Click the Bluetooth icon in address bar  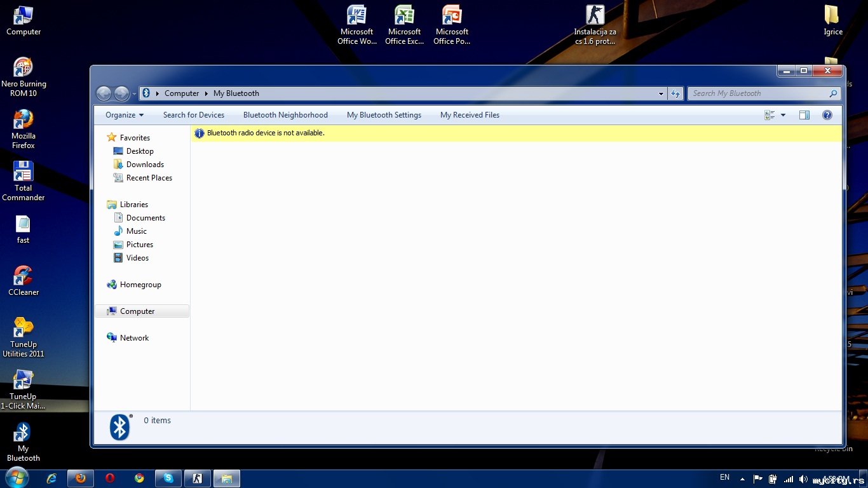(x=146, y=93)
